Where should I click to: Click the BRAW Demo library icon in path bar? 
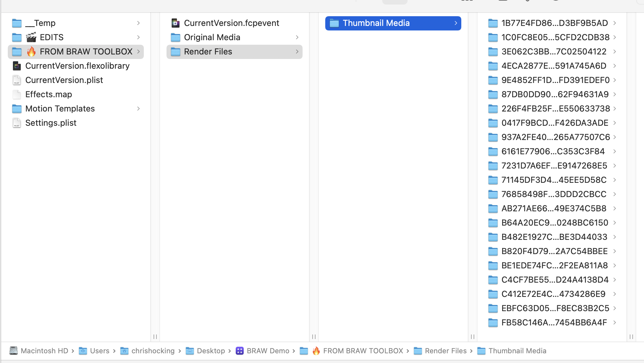pyautogui.click(x=240, y=351)
